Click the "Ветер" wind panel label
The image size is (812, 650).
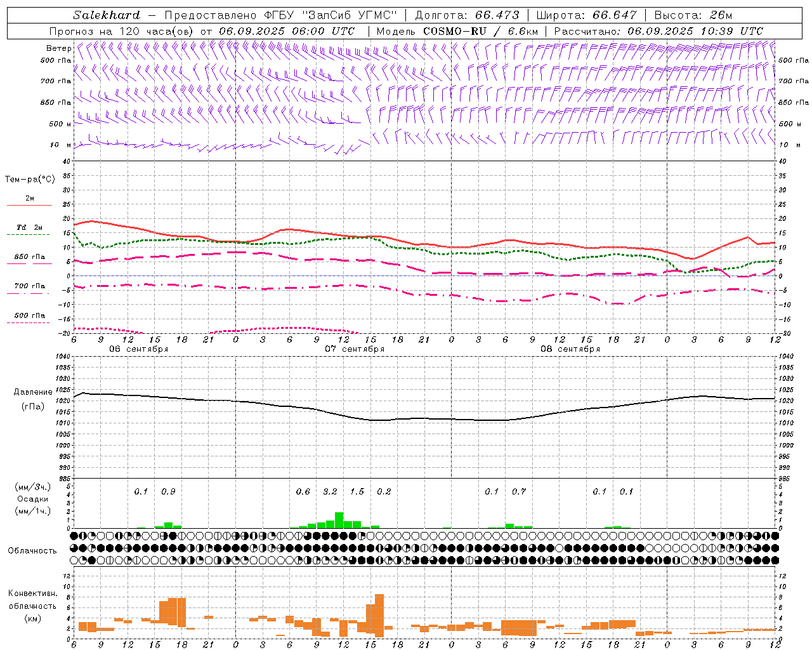pyautogui.click(x=58, y=48)
